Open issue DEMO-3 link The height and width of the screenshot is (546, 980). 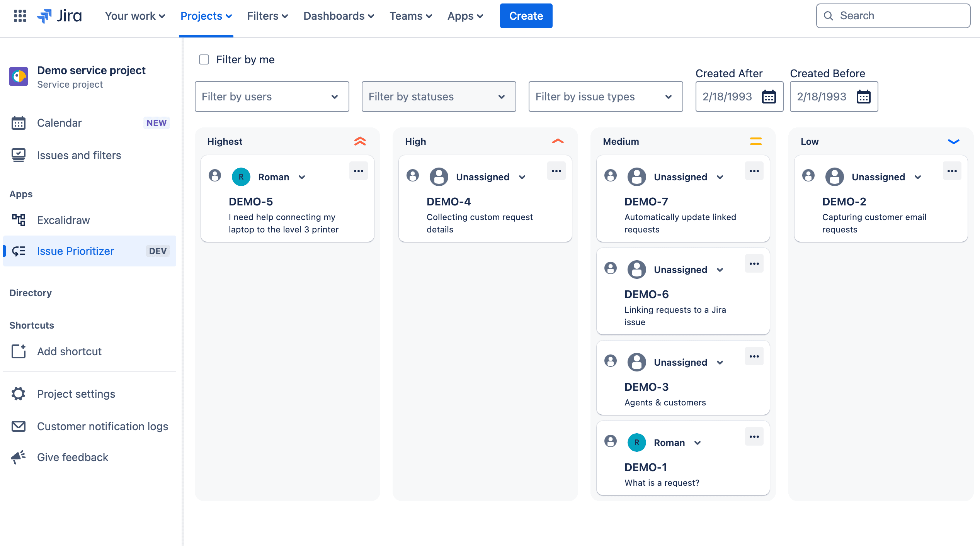point(647,387)
